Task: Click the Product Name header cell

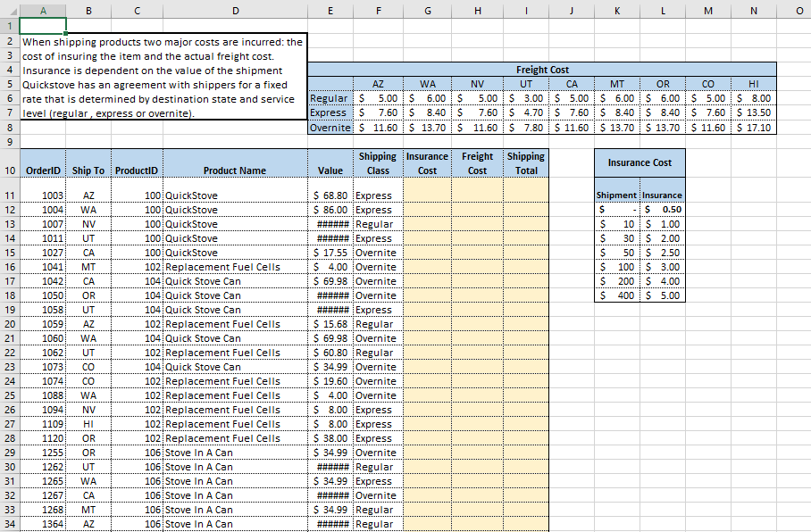Action: point(234,170)
